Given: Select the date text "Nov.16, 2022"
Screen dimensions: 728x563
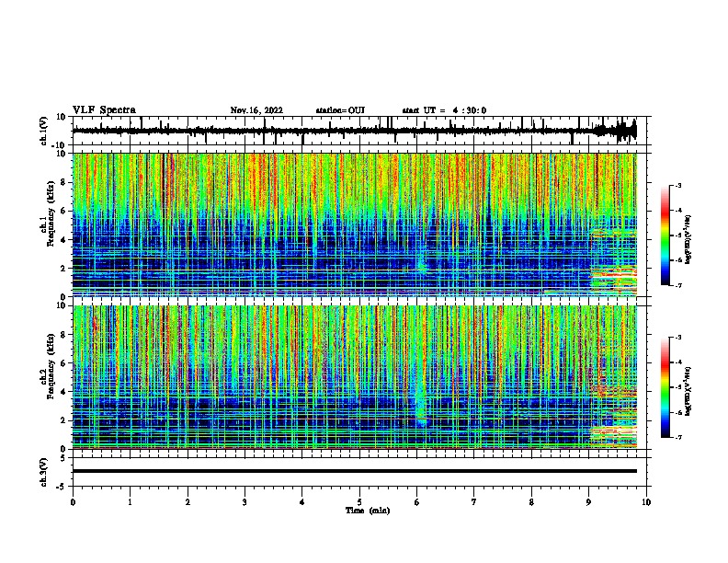Looking at the screenshot, I should (x=256, y=110).
